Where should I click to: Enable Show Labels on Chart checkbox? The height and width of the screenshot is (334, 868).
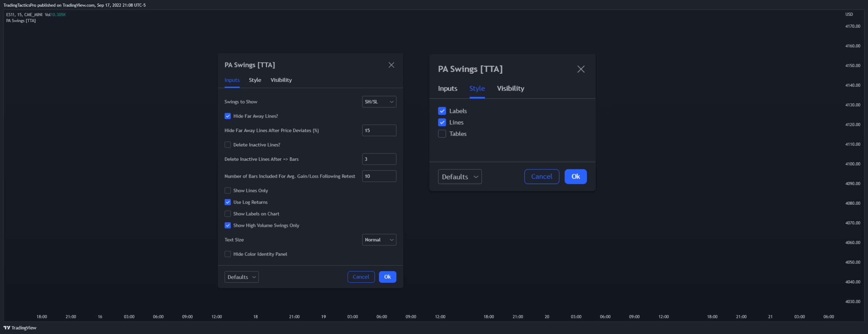(228, 214)
